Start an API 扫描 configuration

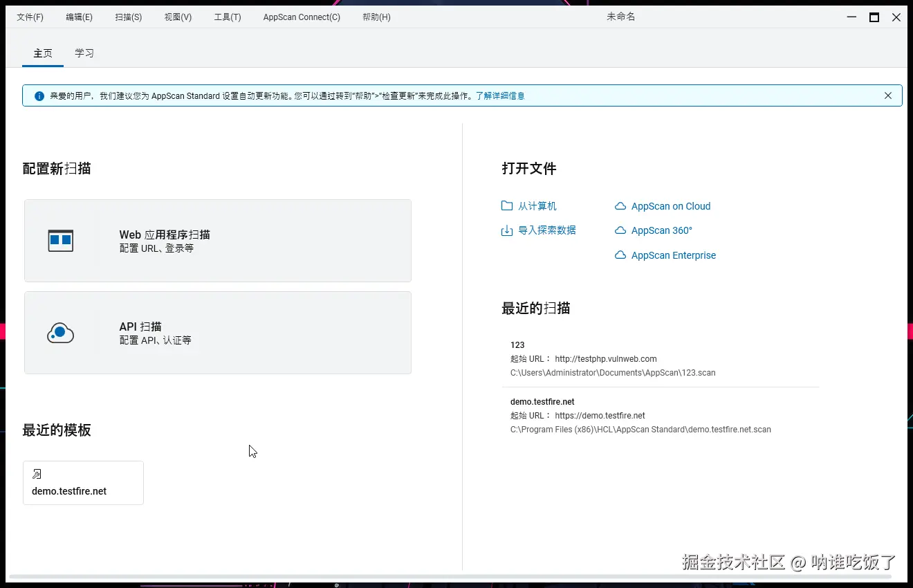click(218, 333)
